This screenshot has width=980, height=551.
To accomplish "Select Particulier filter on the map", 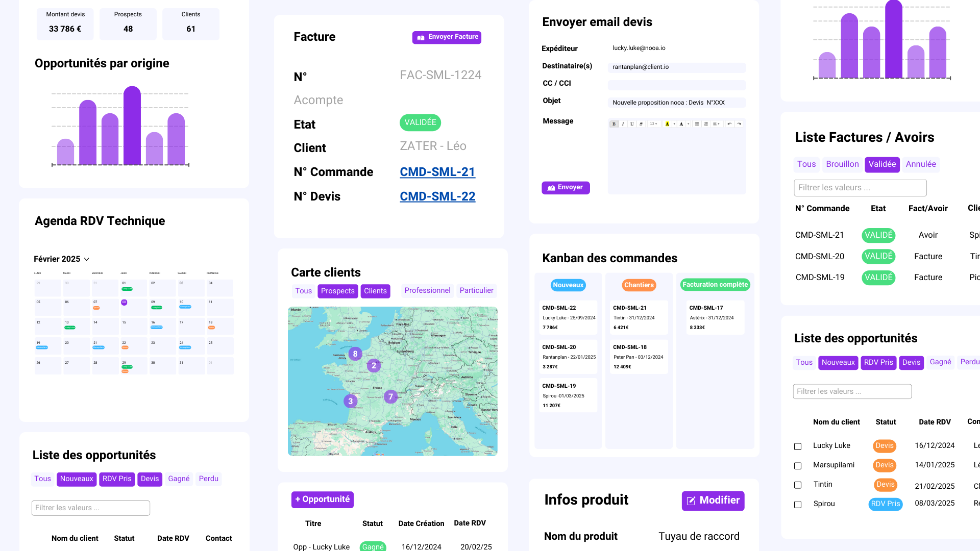I will 476,290.
